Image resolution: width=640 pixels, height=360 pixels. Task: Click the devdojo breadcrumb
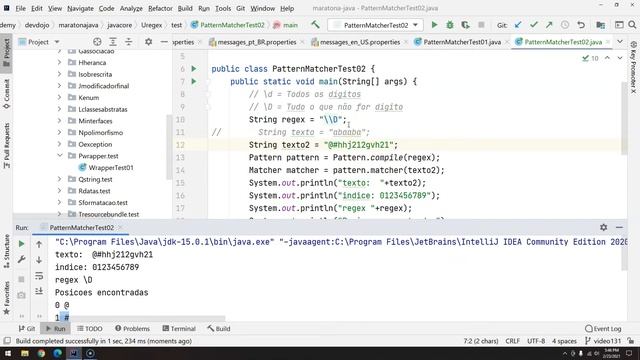coord(37,25)
